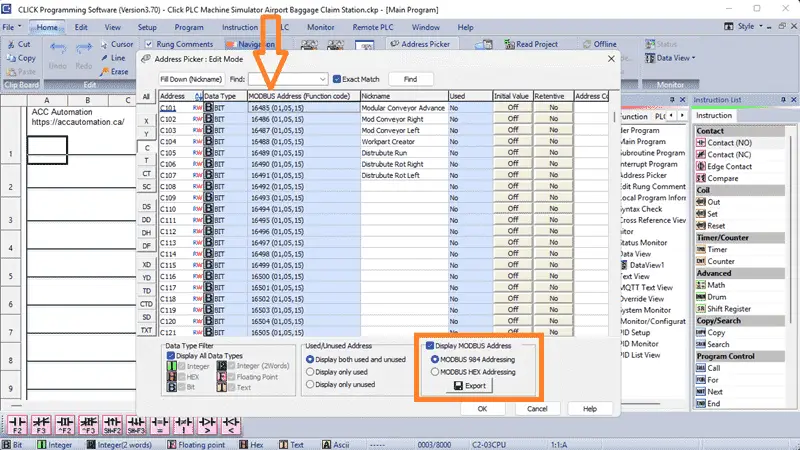Viewport: 800px width, 450px height.
Task: Select the C address type tab
Action: tap(146, 147)
